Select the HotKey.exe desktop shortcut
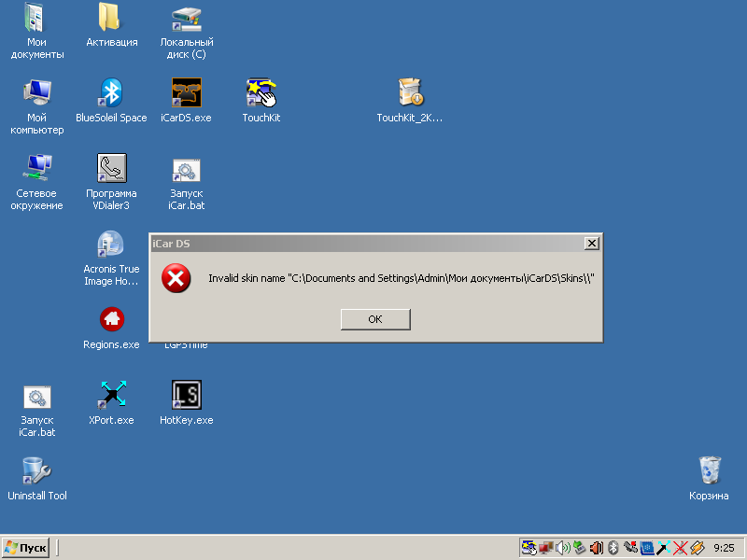This screenshot has height=560, width=747. [186, 403]
